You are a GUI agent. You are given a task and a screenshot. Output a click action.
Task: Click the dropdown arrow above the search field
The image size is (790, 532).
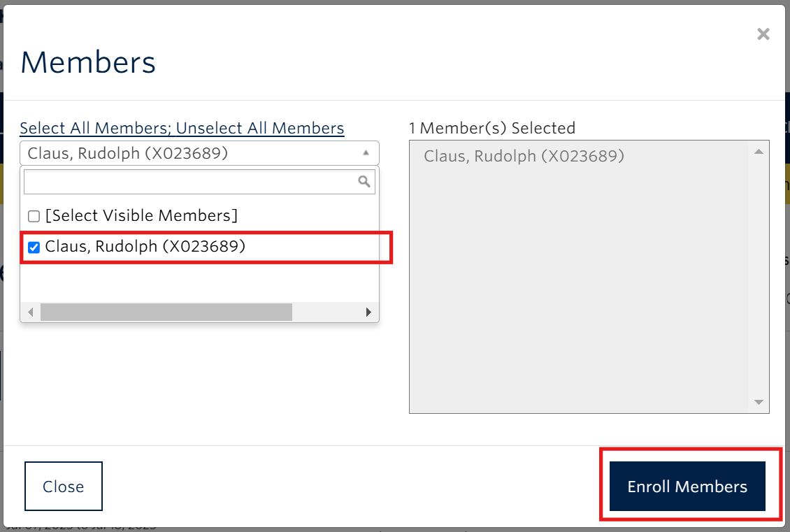click(x=364, y=152)
